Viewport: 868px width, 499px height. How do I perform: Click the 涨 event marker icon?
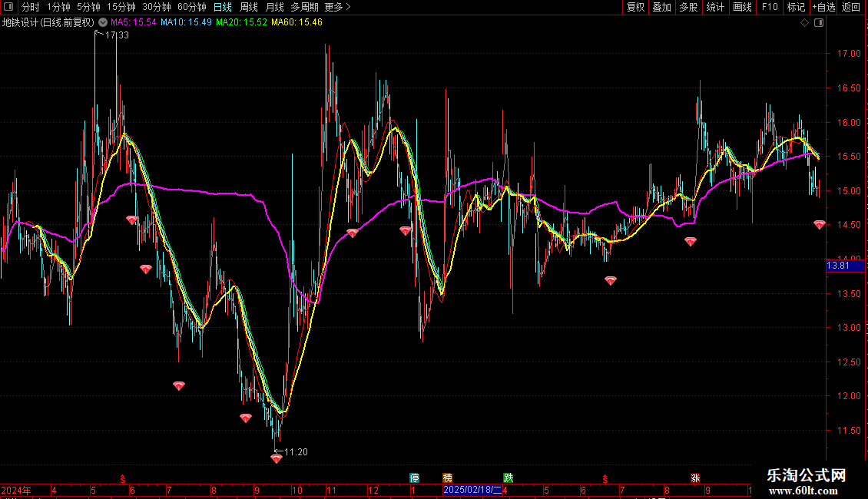(695, 478)
